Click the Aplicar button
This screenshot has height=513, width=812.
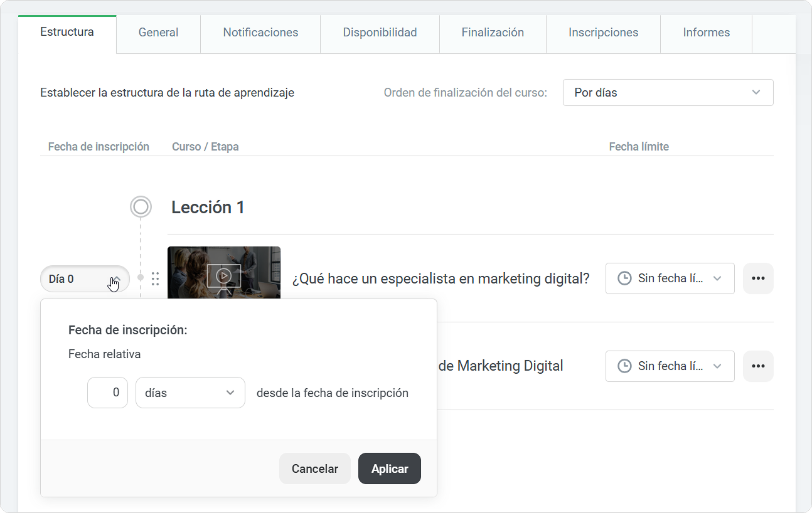(390, 468)
